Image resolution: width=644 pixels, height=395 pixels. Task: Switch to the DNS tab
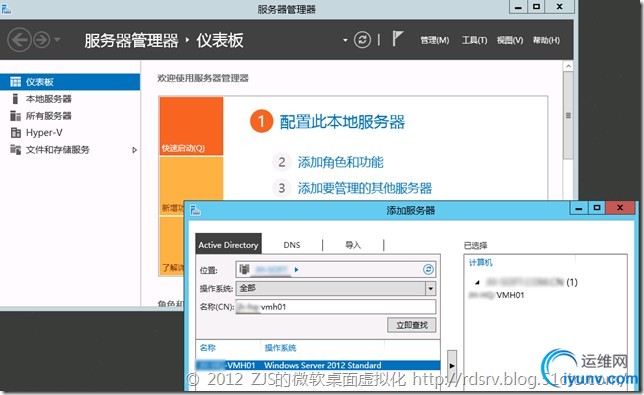click(x=292, y=245)
